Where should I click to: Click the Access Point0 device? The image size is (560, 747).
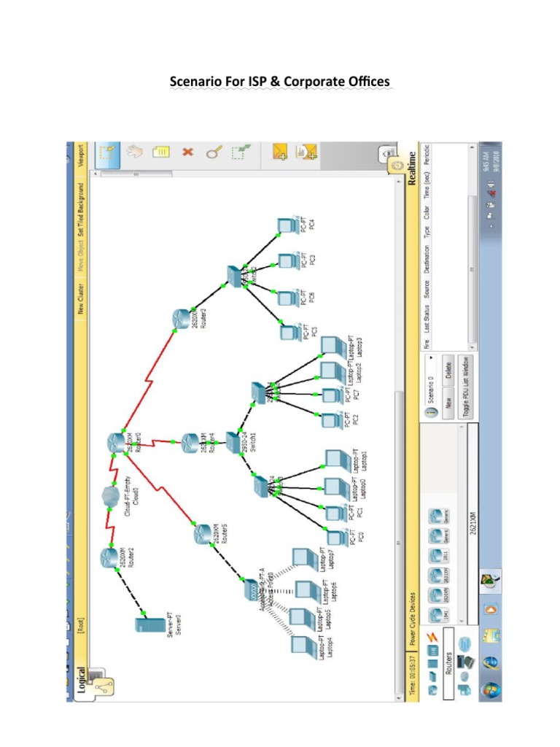pyautogui.click(x=252, y=591)
